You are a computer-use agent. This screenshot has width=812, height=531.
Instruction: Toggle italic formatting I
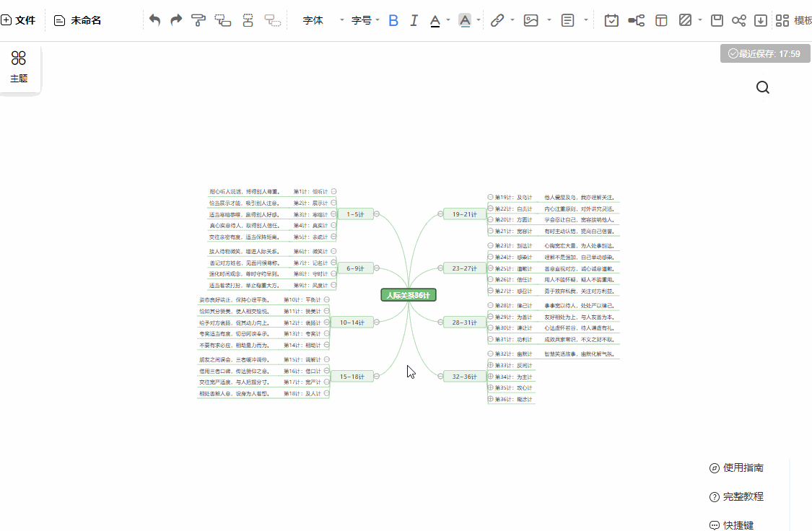pyautogui.click(x=414, y=20)
